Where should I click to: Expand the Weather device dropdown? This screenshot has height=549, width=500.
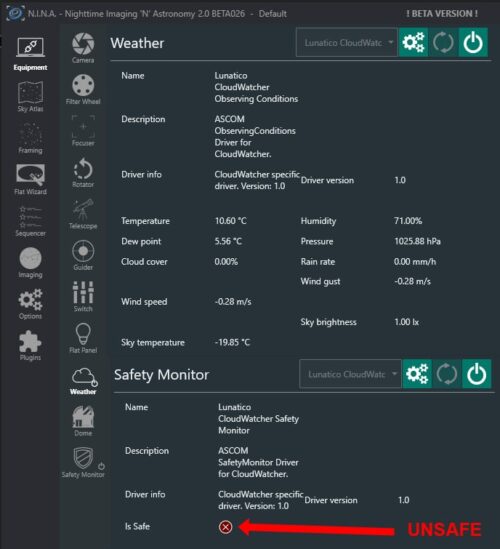click(347, 42)
